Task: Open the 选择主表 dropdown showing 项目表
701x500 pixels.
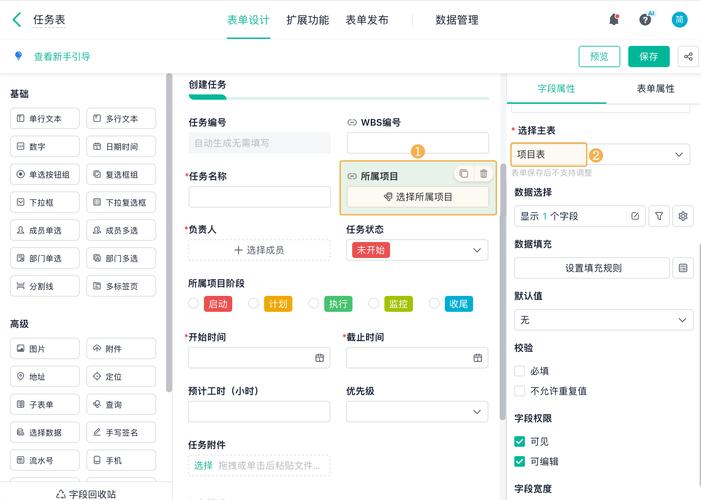Action: click(600, 154)
